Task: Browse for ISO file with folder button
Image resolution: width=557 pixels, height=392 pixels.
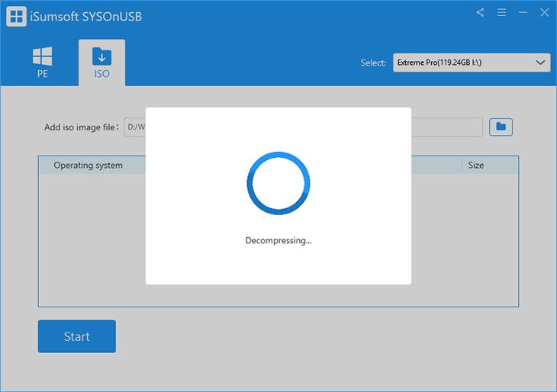Action: pyautogui.click(x=501, y=127)
